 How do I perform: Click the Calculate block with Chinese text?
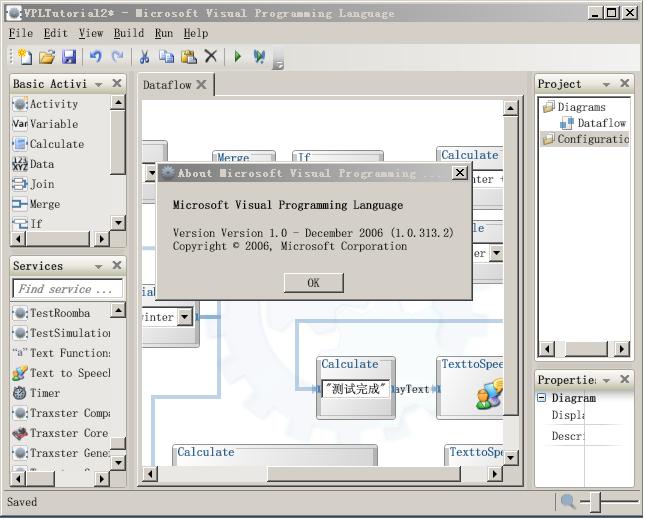(356, 388)
